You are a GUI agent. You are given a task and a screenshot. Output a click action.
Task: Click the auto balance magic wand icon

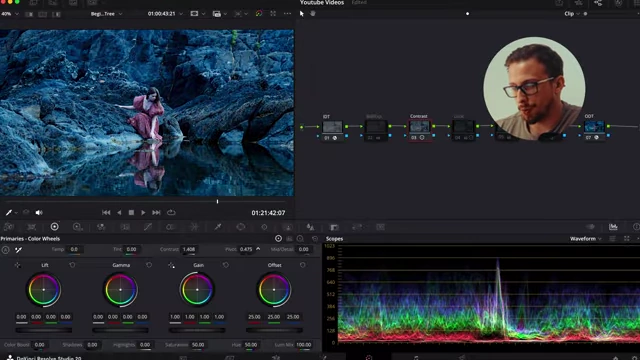(x=18, y=249)
